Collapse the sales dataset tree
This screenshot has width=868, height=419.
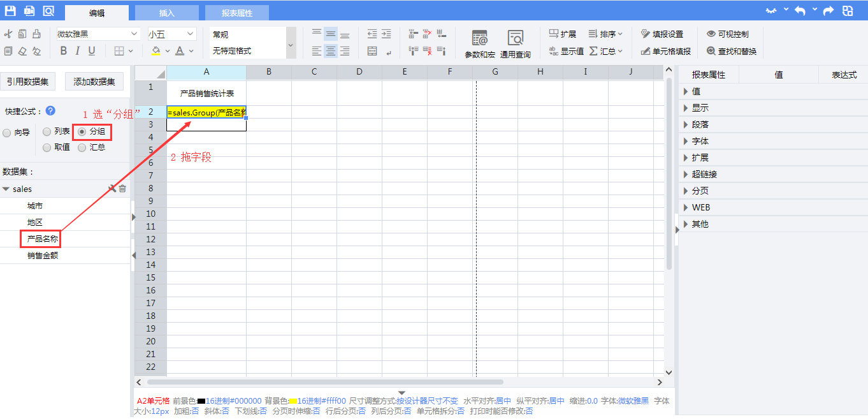[6, 189]
